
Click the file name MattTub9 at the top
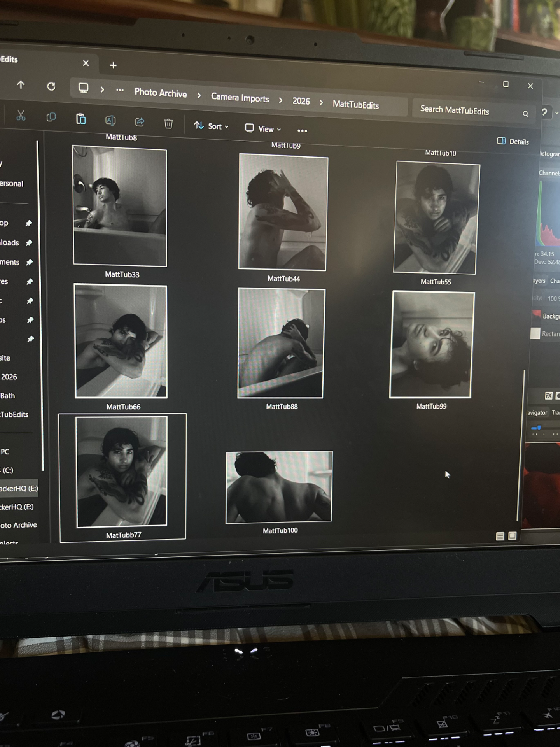[286, 145]
